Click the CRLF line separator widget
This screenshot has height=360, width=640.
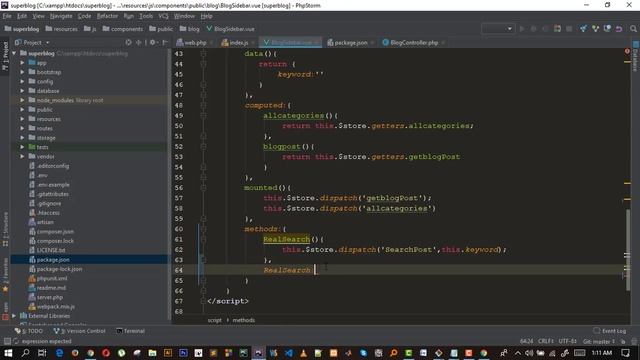tap(546, 341)
